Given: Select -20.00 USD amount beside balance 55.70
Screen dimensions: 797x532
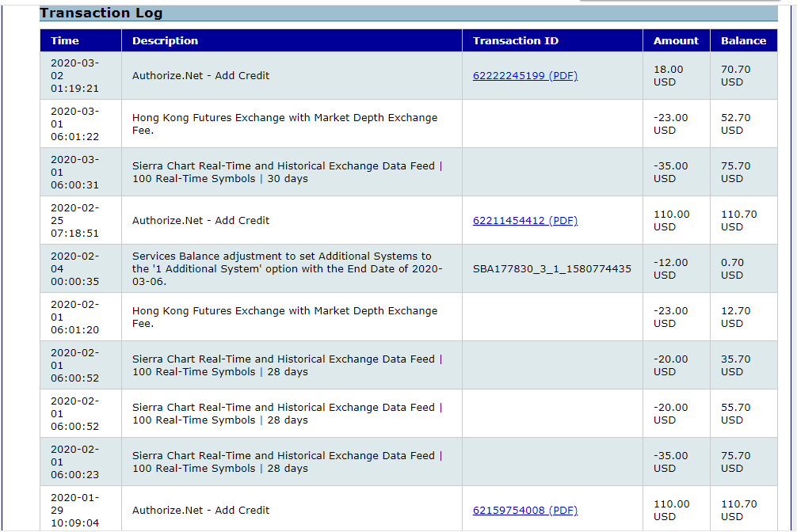Looking at the screenshot, I should tap(670, 413).
